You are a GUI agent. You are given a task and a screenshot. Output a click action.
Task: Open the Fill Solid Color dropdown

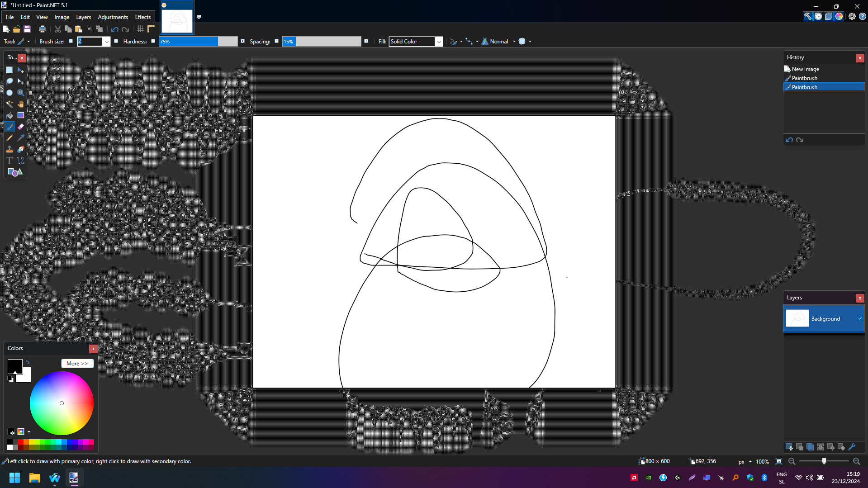click(438, 42)
